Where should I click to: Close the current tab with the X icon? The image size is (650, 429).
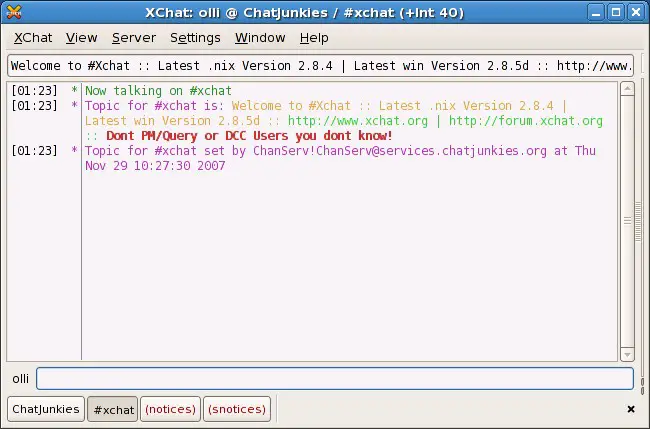631,409
